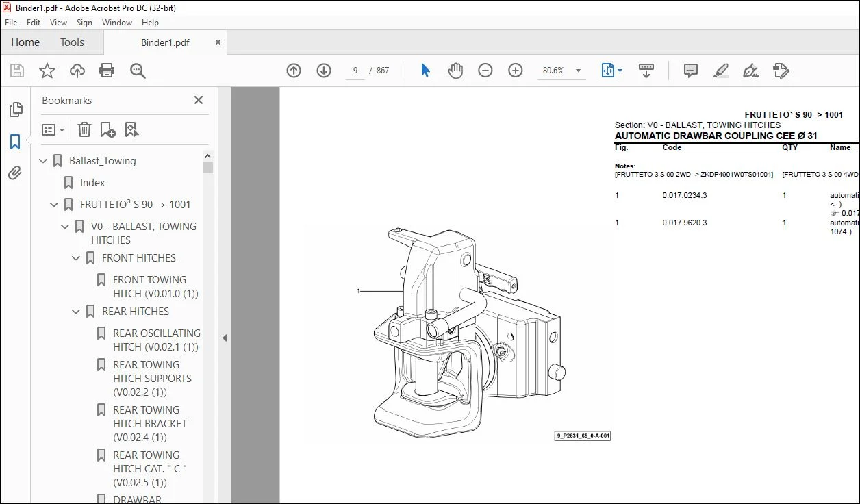Open REAR TOWING HITCH BRACKET bookmark

[150, 424]
